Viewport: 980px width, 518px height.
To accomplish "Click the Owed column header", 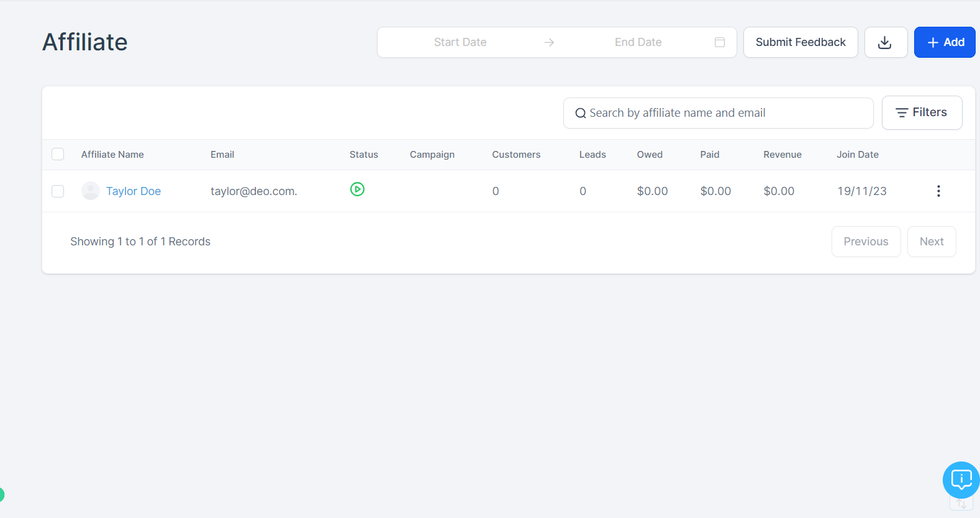I will [650, 155].
